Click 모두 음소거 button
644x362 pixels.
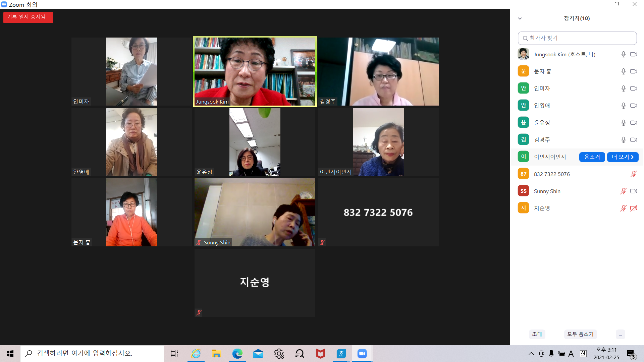[580, 334]
